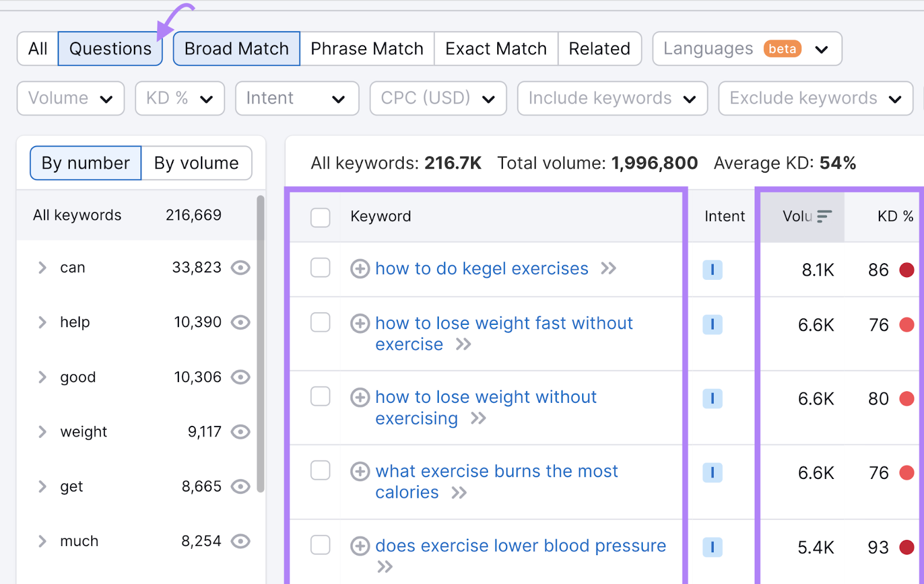Tick the checkbox beside 'what exercise burns the most calories'
The height and width of the screenshot is (584, 924).
point(321,471)
